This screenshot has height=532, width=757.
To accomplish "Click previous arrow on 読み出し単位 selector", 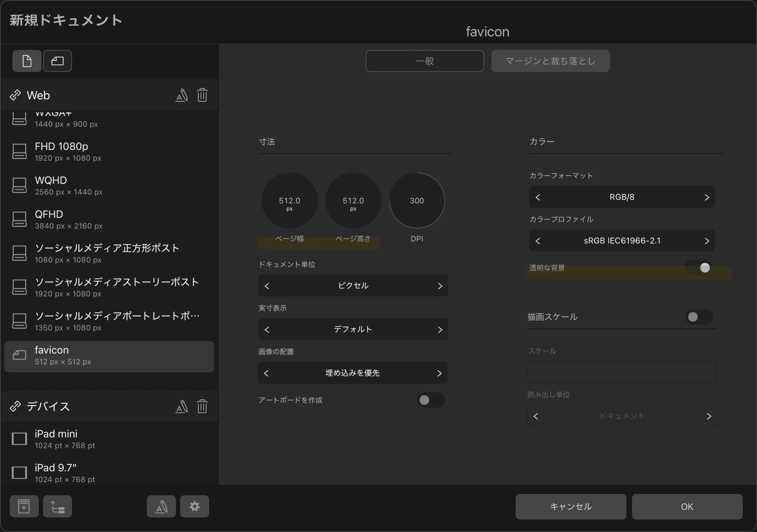I will [536, 416].
